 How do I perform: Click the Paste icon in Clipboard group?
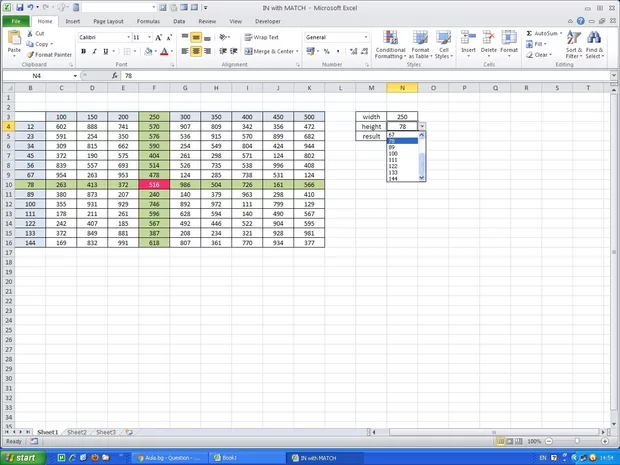14,41
